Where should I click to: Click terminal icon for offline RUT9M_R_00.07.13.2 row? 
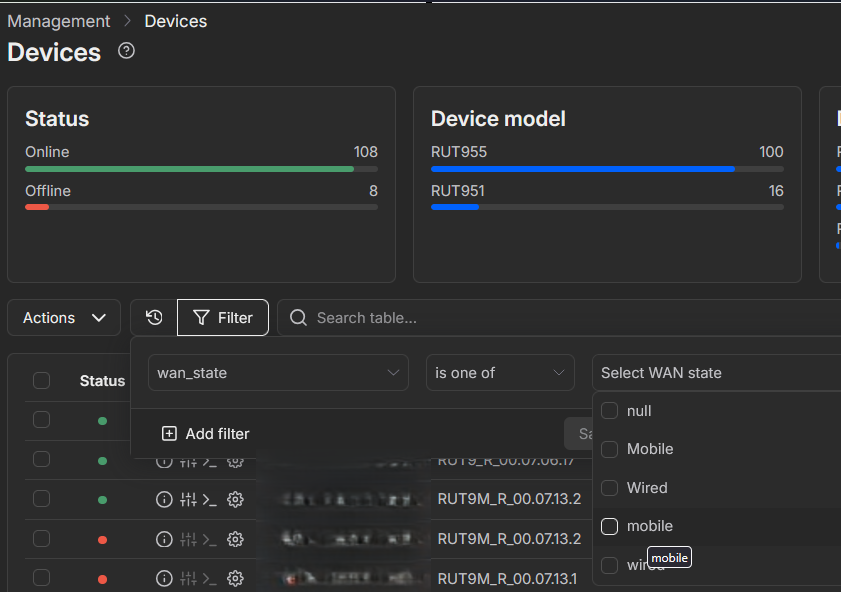click(x=210, y=539)
